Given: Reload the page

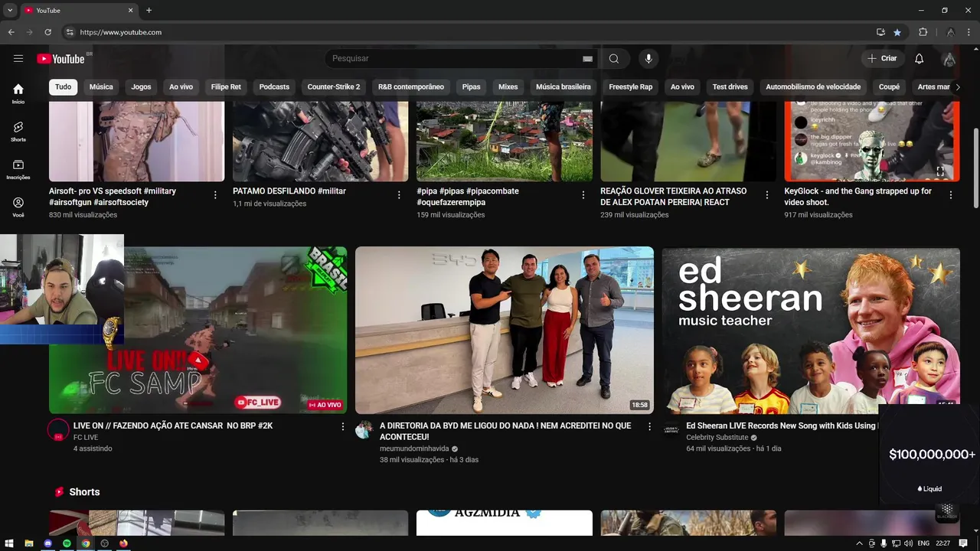Looking at the screenshot, I should [47, 32].
